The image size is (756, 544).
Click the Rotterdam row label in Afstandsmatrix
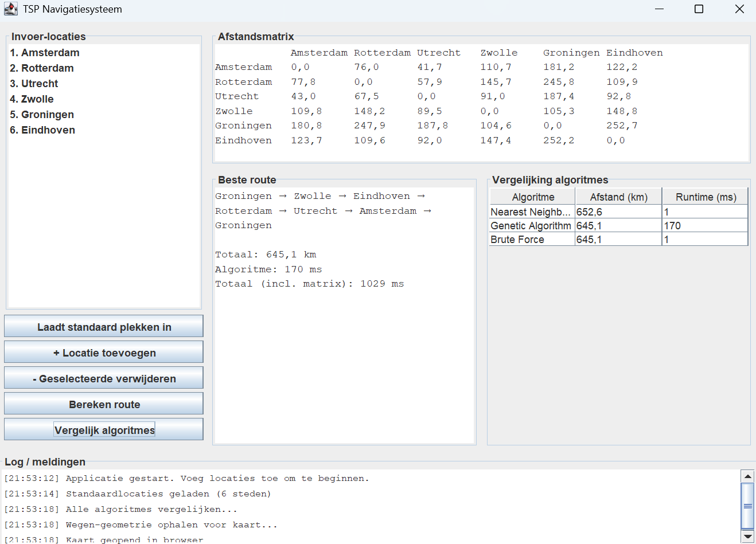[x=244, y=82]
